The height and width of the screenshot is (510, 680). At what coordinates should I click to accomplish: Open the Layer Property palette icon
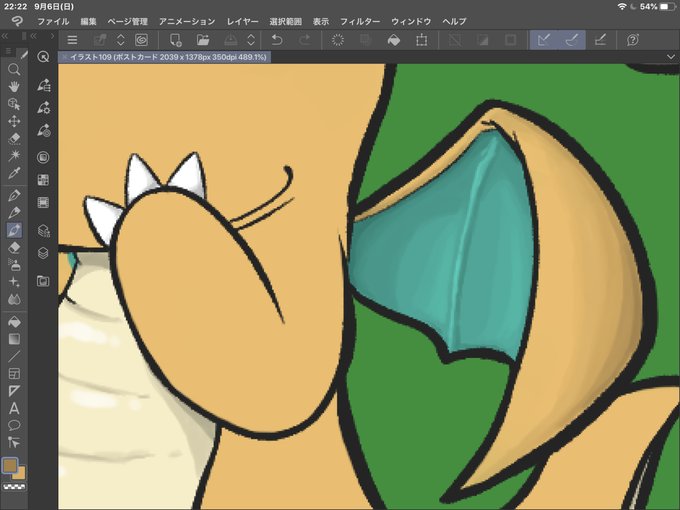[43, 230]
